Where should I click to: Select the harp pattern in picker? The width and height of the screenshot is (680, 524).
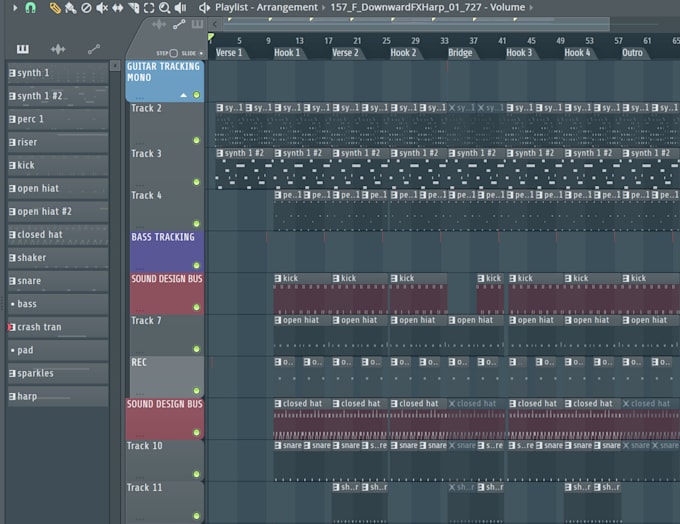click(x=58, y=396)
